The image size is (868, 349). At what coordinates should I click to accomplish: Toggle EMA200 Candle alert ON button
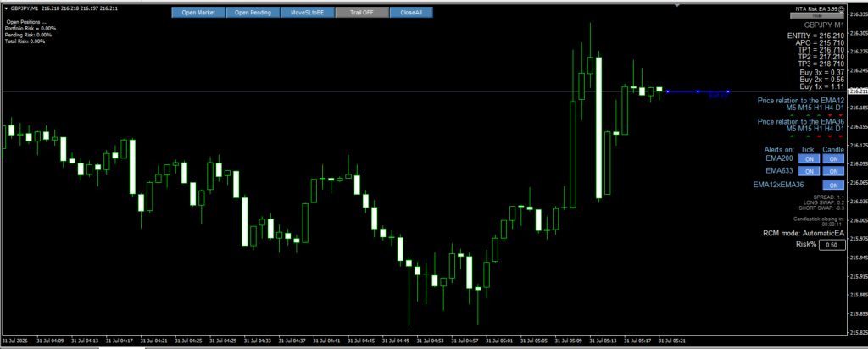[833, 158]
